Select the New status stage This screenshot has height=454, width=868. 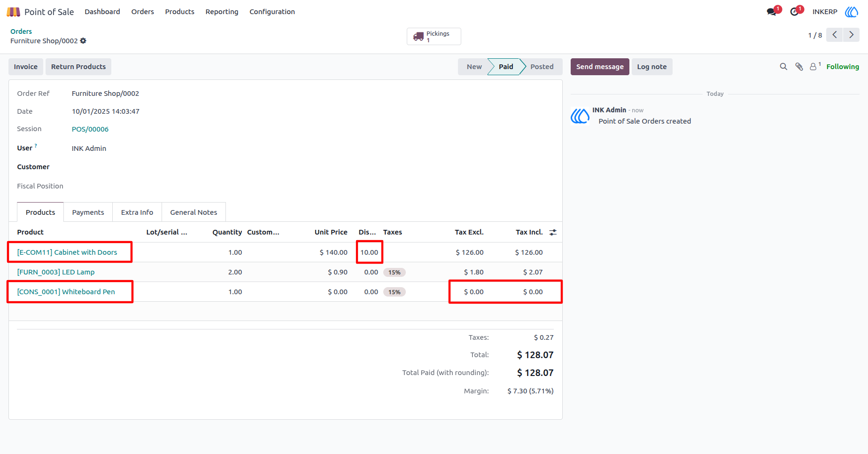click(x=474, y=67)
